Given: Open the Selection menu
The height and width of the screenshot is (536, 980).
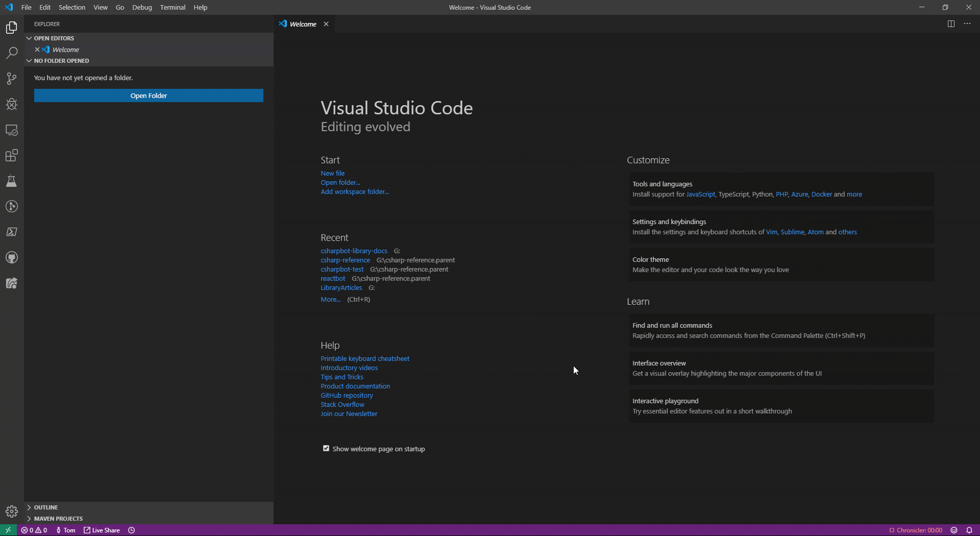Looking at the screenshot, I should pyautogui.click(x=72, y=7).
